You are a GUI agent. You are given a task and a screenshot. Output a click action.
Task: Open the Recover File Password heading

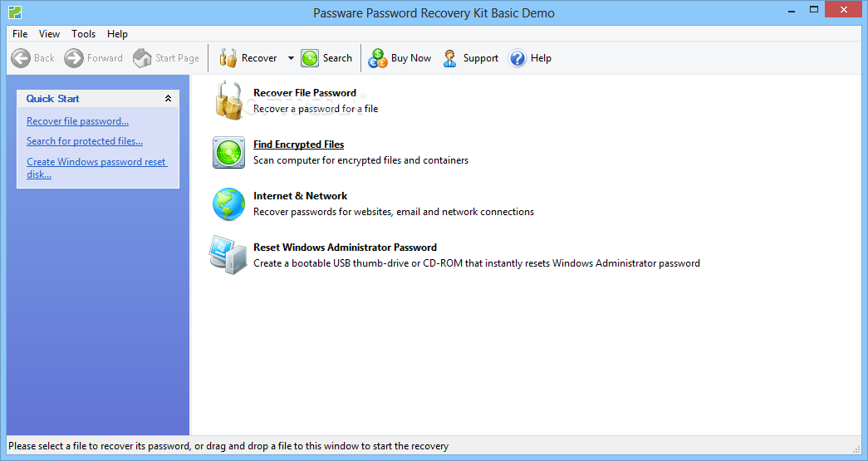[305, 93]
